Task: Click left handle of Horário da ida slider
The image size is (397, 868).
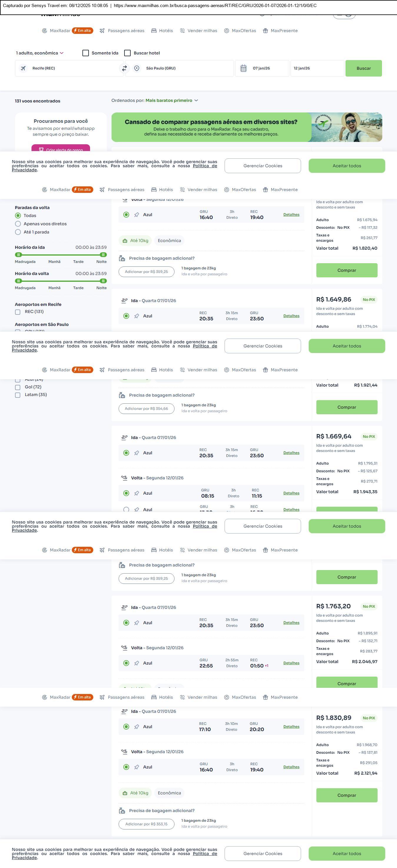Action: (19, 255)
